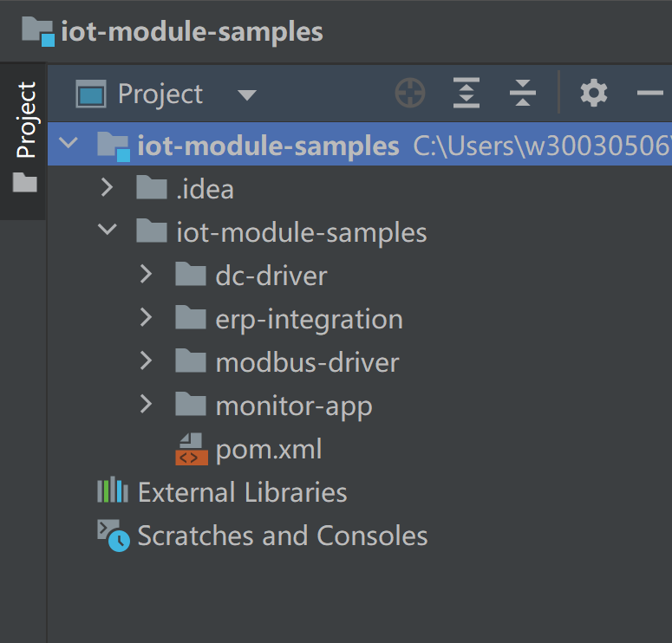
Task: Expand the dc-driver module folder
Action: point(146,275)
